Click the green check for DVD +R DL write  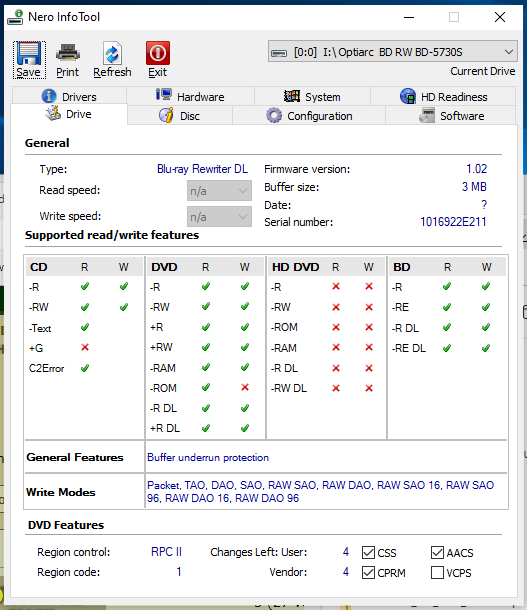click(245, 428)
